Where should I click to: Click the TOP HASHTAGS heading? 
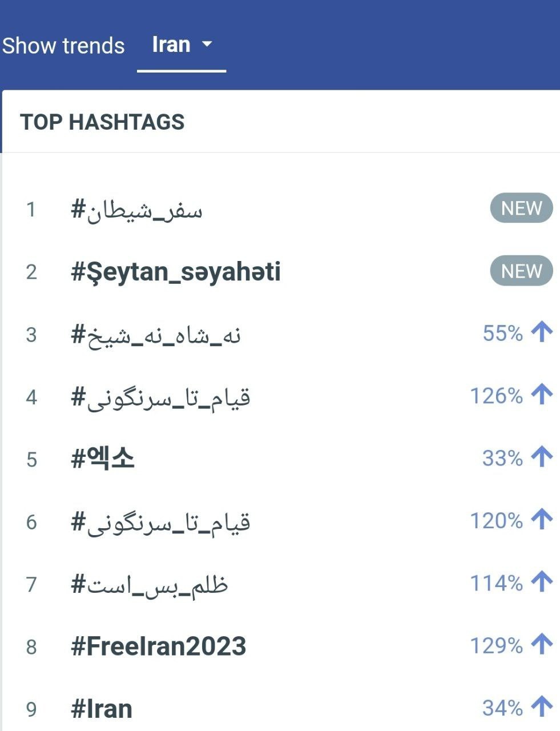pos(102,122)
